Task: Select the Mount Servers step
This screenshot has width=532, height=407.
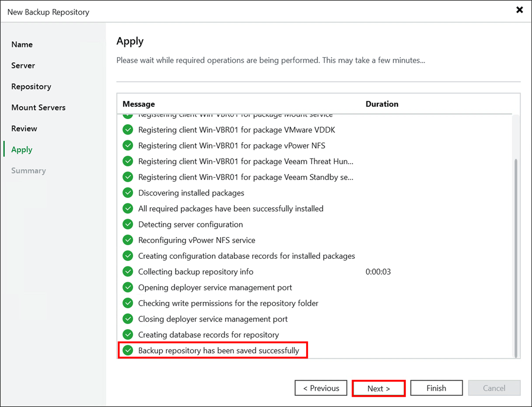Action: pyautogui.click(x=38, y=107)
